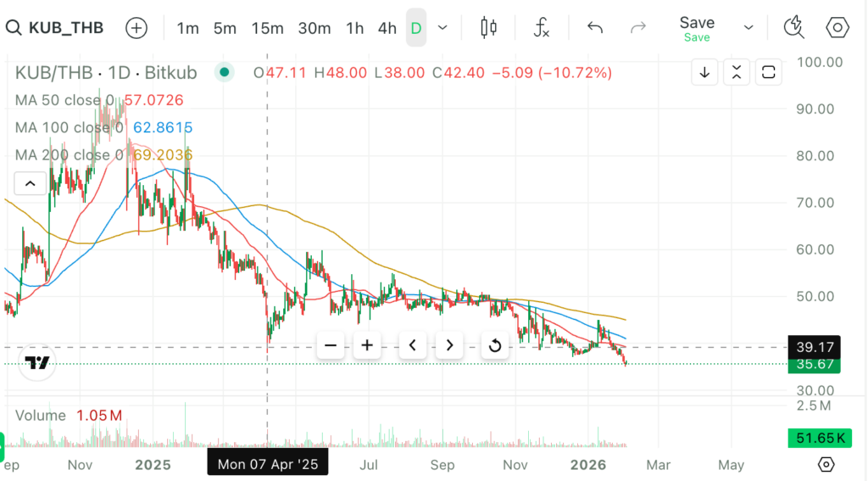868x481 pixels.
Task: Click the compare or add symbol plus icon
Action: click(x=136, y=28)
